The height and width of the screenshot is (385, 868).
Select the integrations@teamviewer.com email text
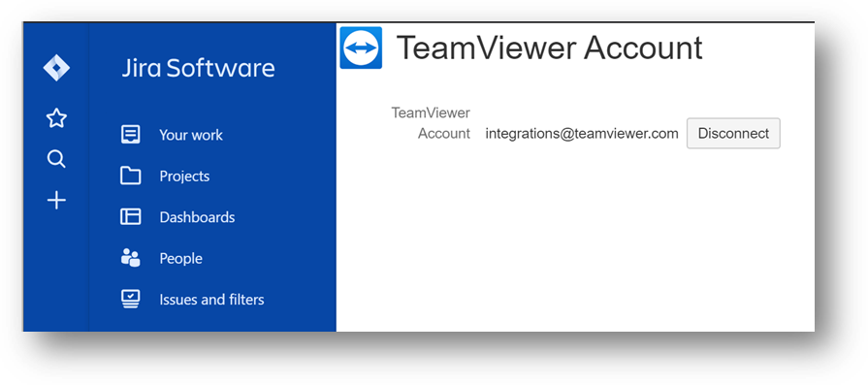coord(582,133)
